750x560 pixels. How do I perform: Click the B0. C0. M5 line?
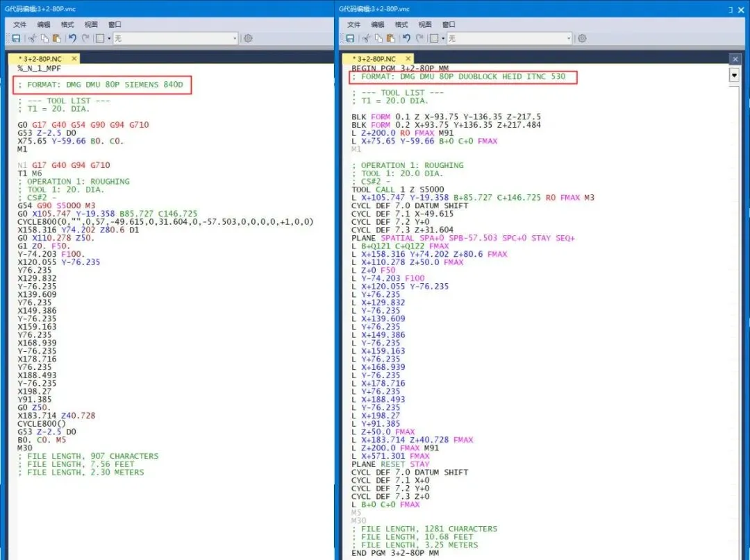pyautogui.click(x=42, y=439)
